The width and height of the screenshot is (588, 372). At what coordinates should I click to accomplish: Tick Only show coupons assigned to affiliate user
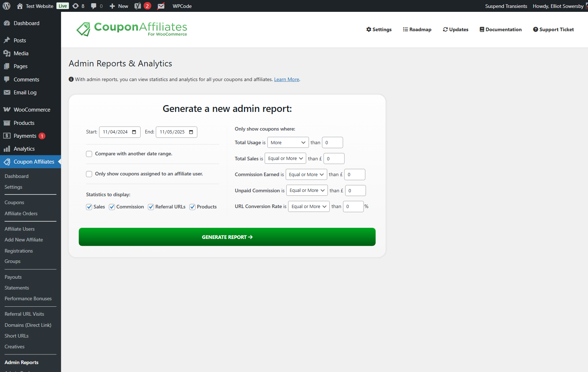(x=89, y=174)
